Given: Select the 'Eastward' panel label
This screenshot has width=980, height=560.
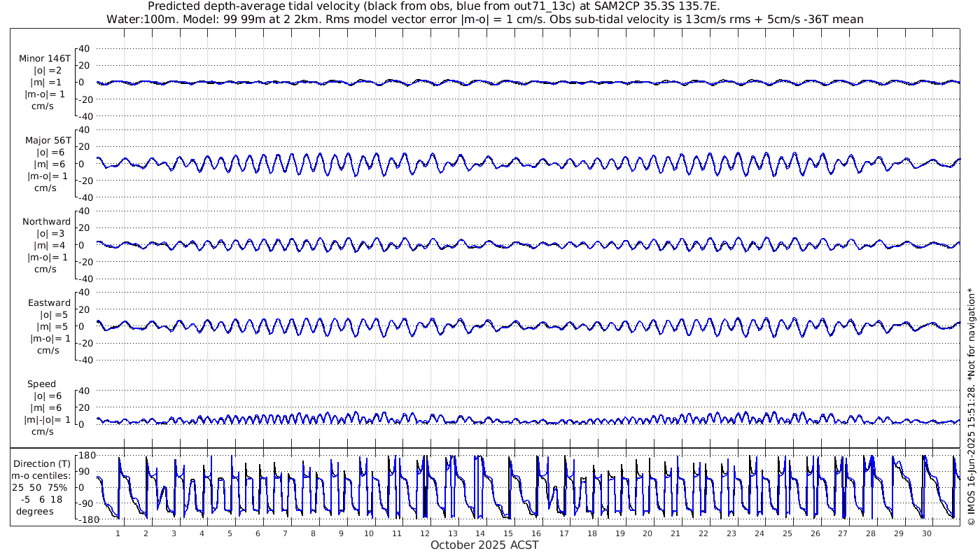Looking at the screenshot, I should [x=49, y=303].
